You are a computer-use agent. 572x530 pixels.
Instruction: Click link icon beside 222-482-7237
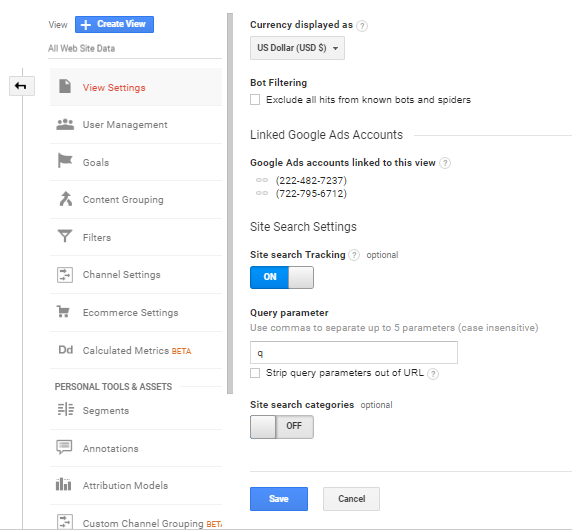tap(262, 180)
